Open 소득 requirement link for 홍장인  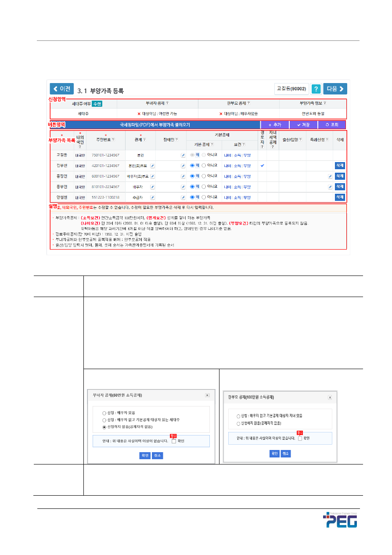(237, 176)
